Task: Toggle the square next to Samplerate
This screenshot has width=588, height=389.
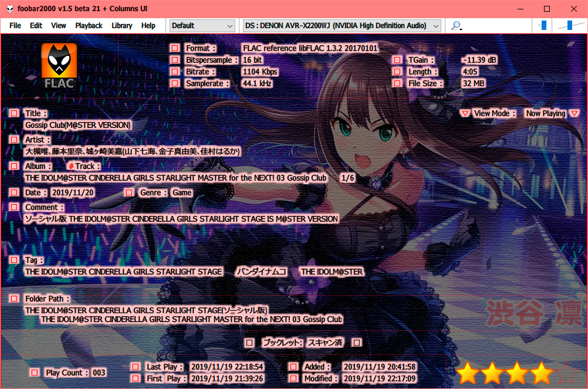Action: [175, 83]
